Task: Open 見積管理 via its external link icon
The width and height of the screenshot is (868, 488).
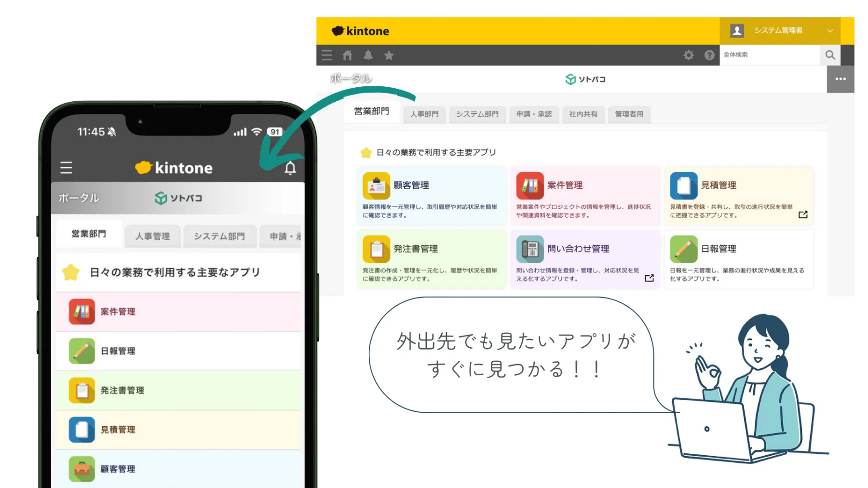Action: click(803, 215)
